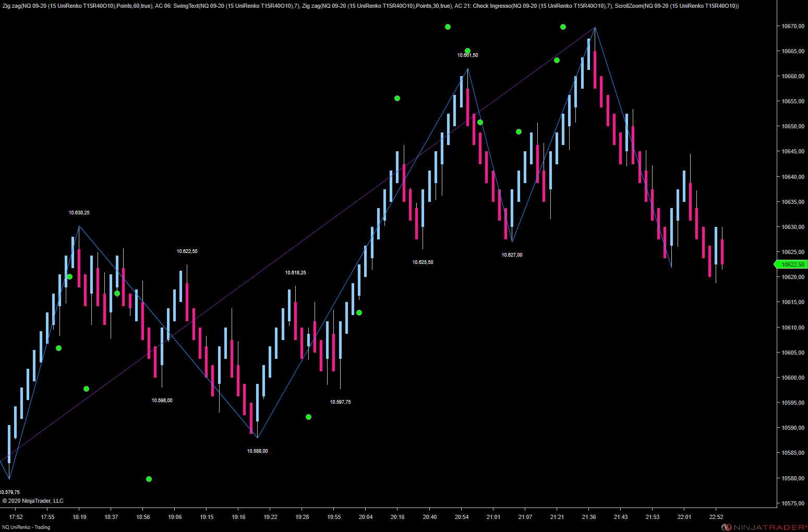Click the swing high label 10.630,25

[x=79, y=213]
